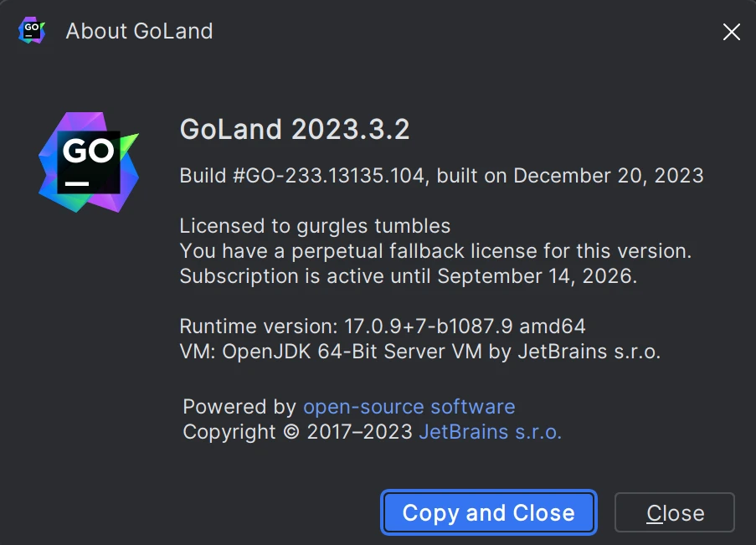Screen dimensions: 756x545
Task: Click the About GoLand window title
Action: tap(139, 31)
